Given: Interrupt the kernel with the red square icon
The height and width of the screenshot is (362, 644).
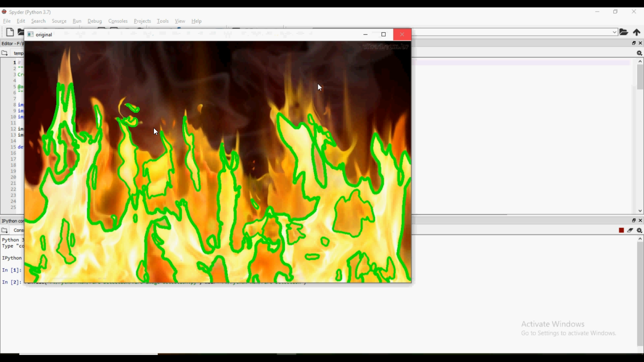Looking at the screenshot, I should pyautogui.click(x=621, y=230).
